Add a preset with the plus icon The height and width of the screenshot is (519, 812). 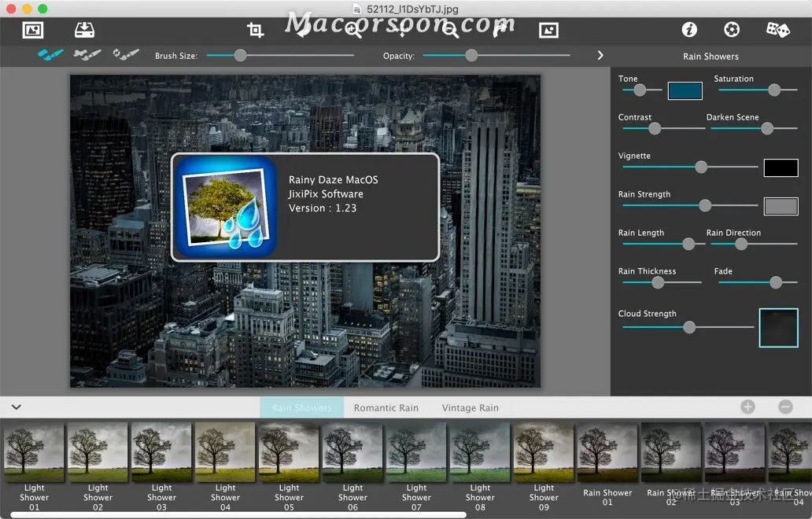point(747,407)
